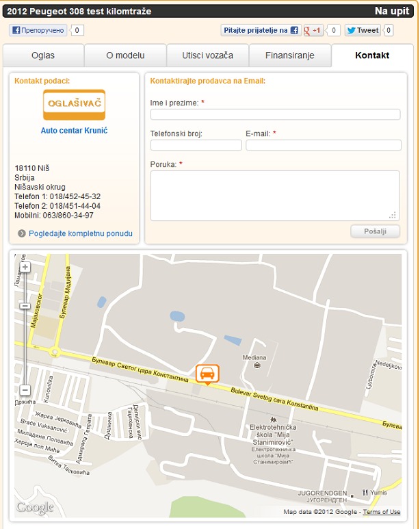Open the Oglas tab
This screenshot has width=420, height=529.
(43, 55)
